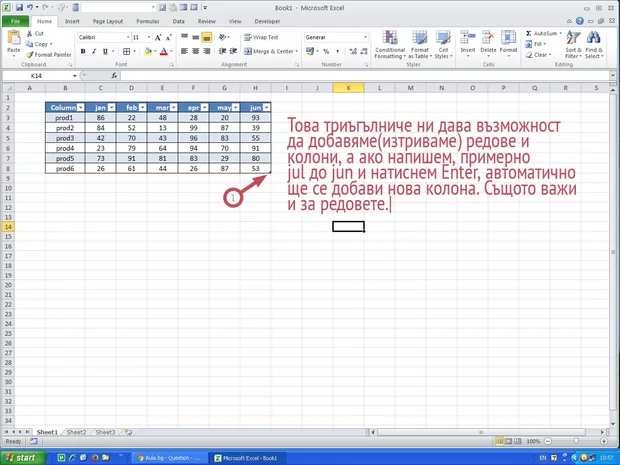The image size is (620, 465).
Task: Open the File tab
Action: point(15,21)
